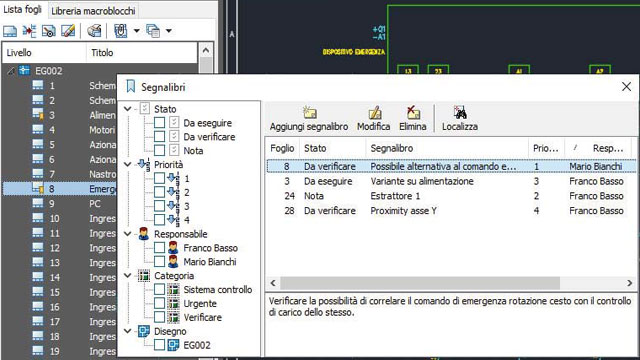Screen dimensions: 640x360
Task: Collapse the Stato tree group
Action: click(x=128, y=109)
